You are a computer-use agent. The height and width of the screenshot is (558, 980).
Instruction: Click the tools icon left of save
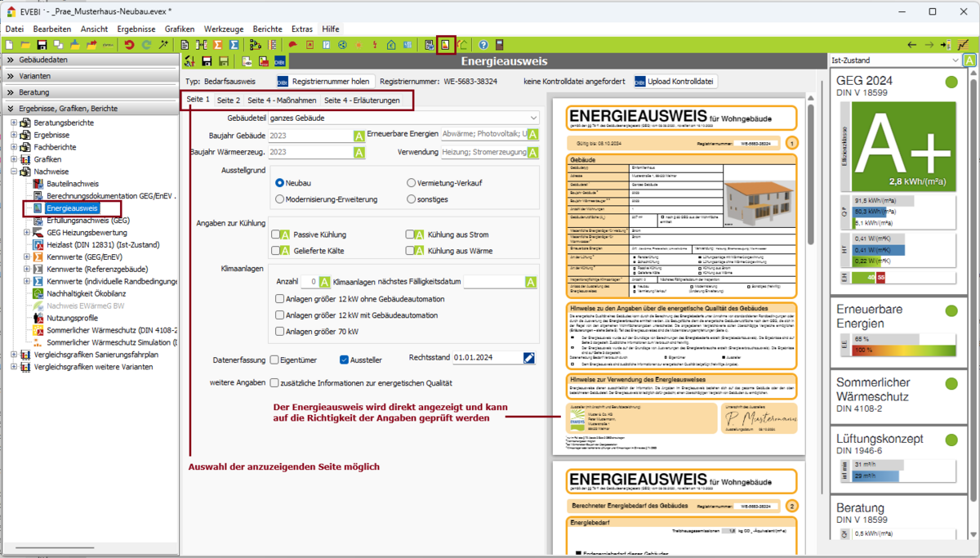pyautogui.click(x=189, y=61)
